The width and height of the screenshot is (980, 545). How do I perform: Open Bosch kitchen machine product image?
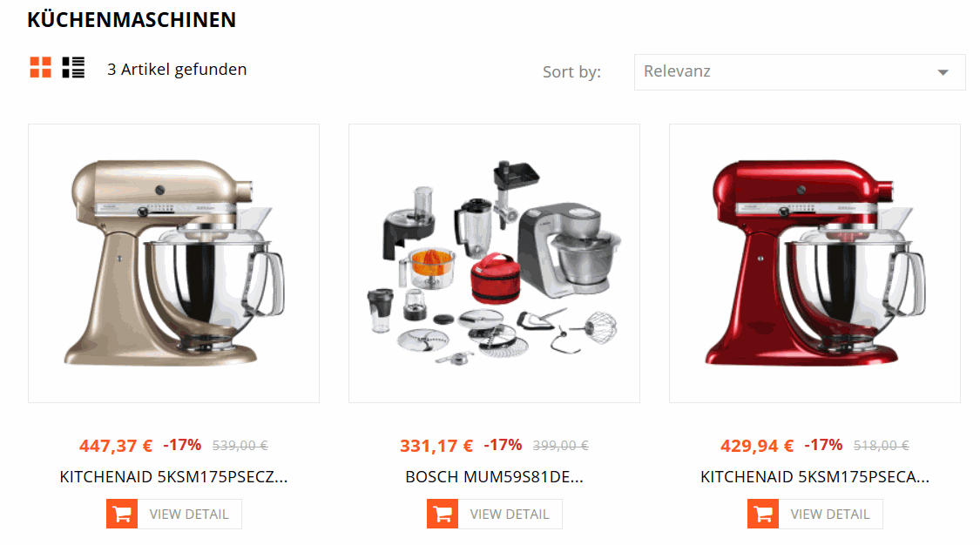pos(495,263)
